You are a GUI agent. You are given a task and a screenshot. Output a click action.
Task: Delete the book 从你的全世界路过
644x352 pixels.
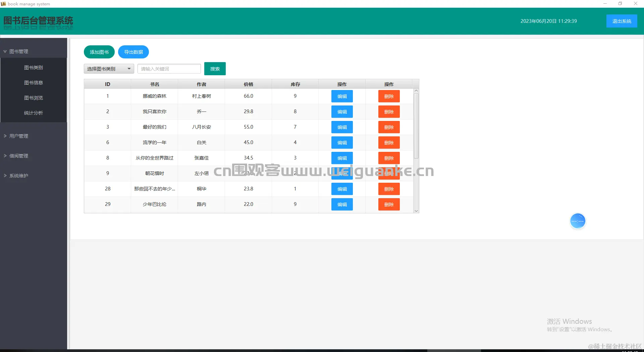[389, 158]
